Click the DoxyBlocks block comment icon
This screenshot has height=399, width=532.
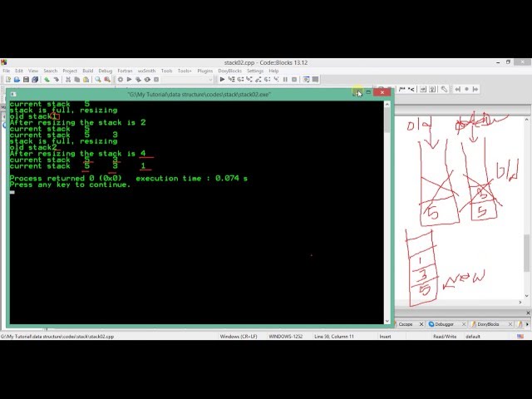pyautogui.click(x=402, y=89)
